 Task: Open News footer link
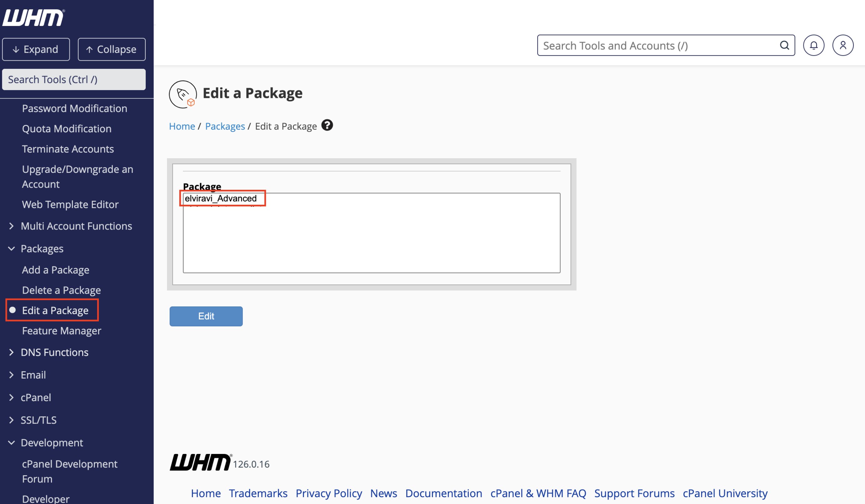tap(383, 493)
